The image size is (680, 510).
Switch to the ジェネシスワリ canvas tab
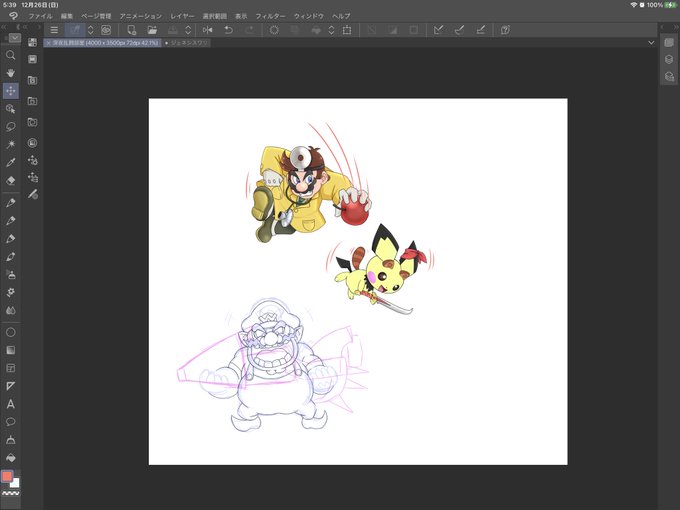click(186, 43)
